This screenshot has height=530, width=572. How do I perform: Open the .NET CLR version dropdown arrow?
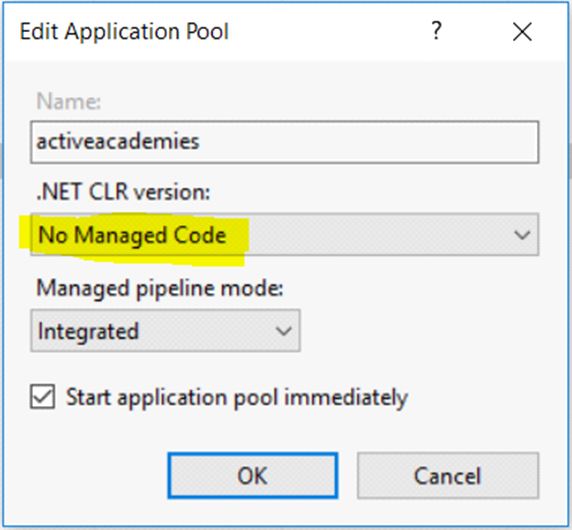pos(522,235)
